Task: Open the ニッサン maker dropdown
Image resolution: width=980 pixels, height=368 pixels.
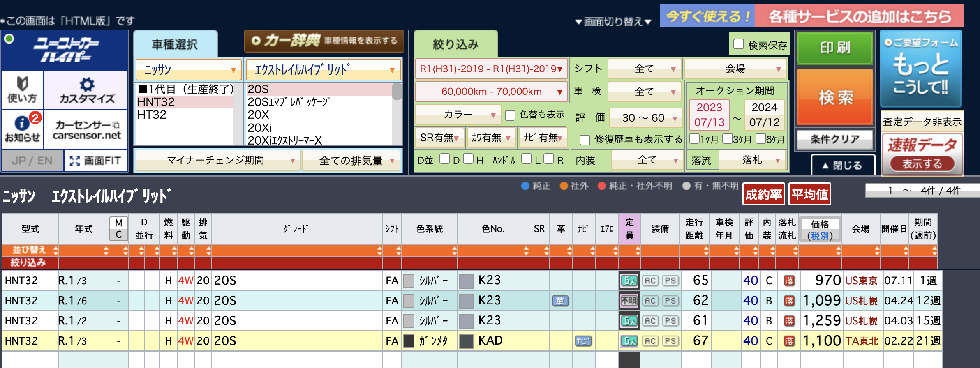Action: pos(188,70)
